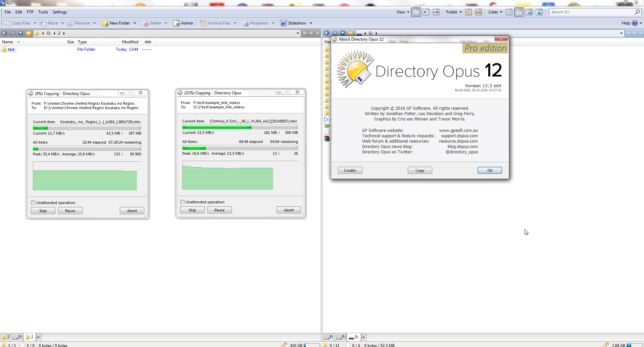The height and width of the screenshot is (347, 644).
Task: Expand Copy Files dropdown arrow
Action: 35,23
